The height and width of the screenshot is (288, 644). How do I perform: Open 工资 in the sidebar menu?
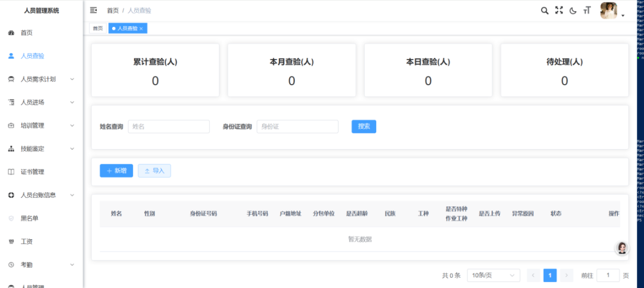click(x=42, y=241)
